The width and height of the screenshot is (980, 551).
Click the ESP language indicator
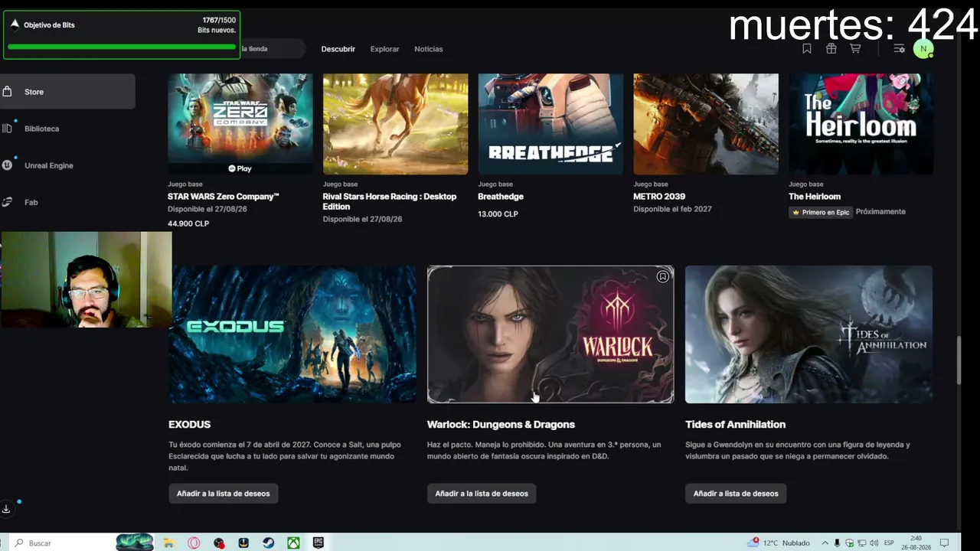pyautogui.click(x=889, y=543)
